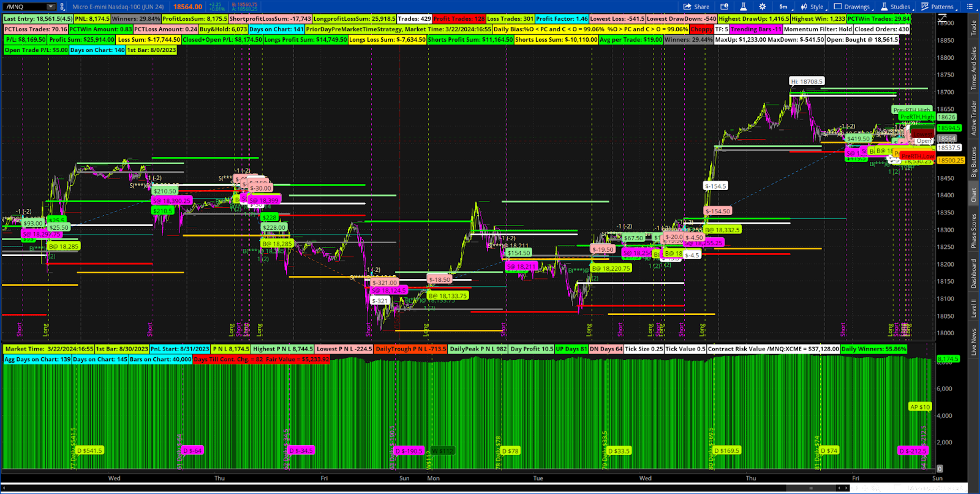The width and height of the screenshot is (980, 494).
Task: Click the symbol link chain icon
Action: pos(62,7)
